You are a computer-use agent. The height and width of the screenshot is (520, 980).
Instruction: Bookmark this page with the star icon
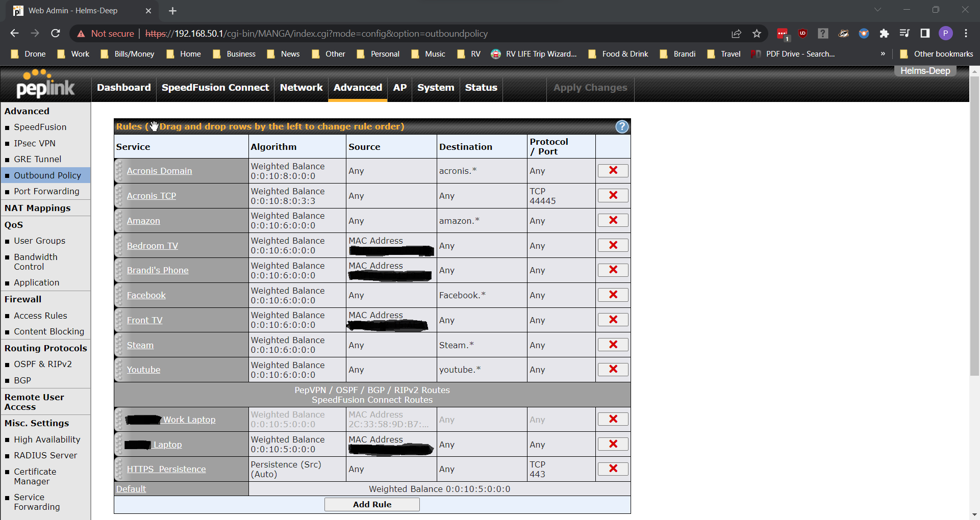(757, 34)
